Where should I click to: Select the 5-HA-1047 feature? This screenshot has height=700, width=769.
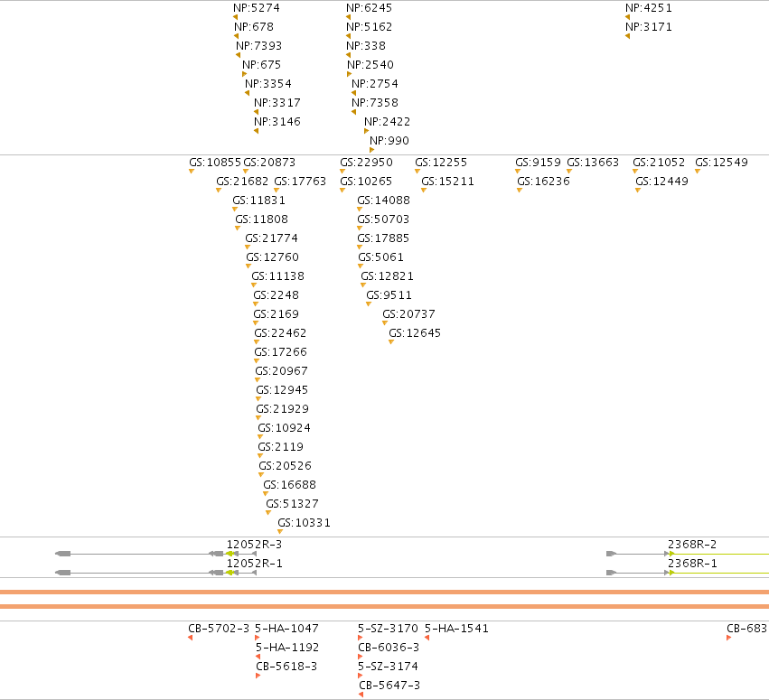[286, 629]
